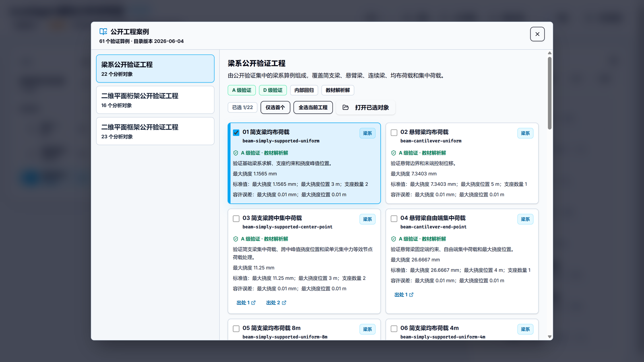Click the 已选 1/22 counter
This screenshot has width=644, height=362.
[242, 107]
